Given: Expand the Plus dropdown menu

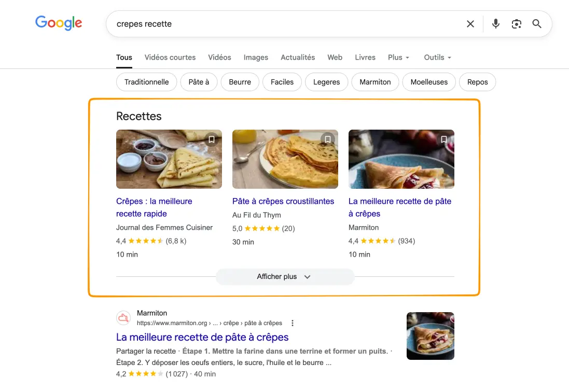Looking at the screenshot, I should [398, 57].
